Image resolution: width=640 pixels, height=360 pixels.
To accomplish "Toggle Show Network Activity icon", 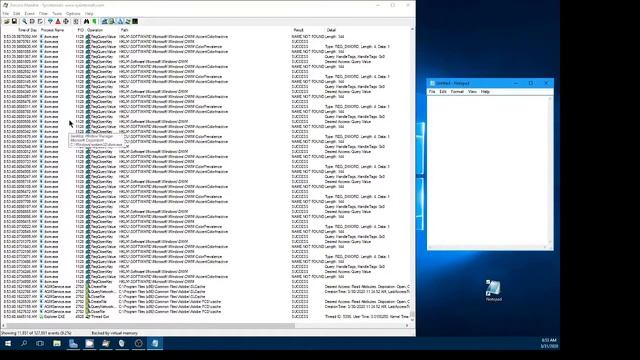I will (x=120, y=21).
